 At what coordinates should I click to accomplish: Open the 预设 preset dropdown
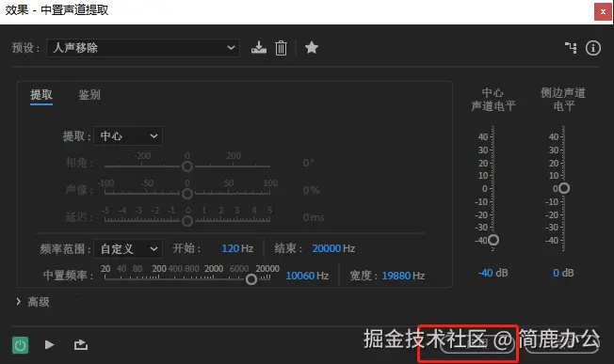[143, 48]
